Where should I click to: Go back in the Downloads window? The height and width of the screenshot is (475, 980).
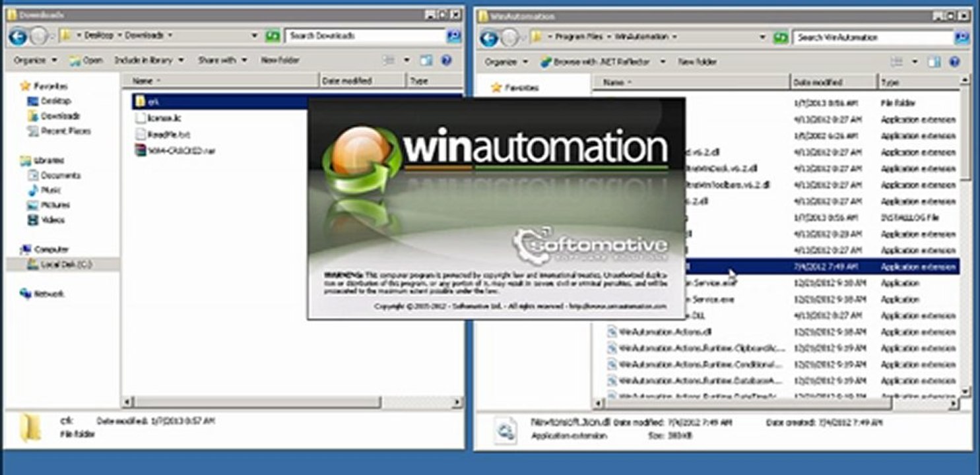click(18, 36)
